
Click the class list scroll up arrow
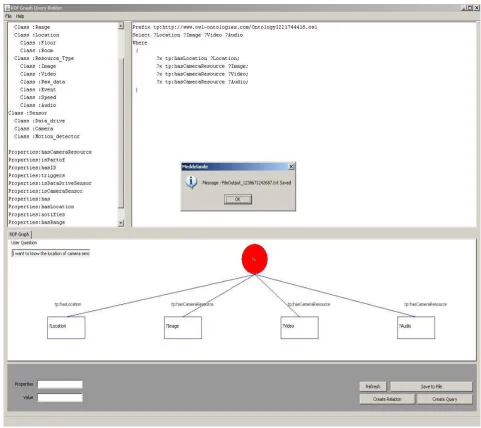121,26
